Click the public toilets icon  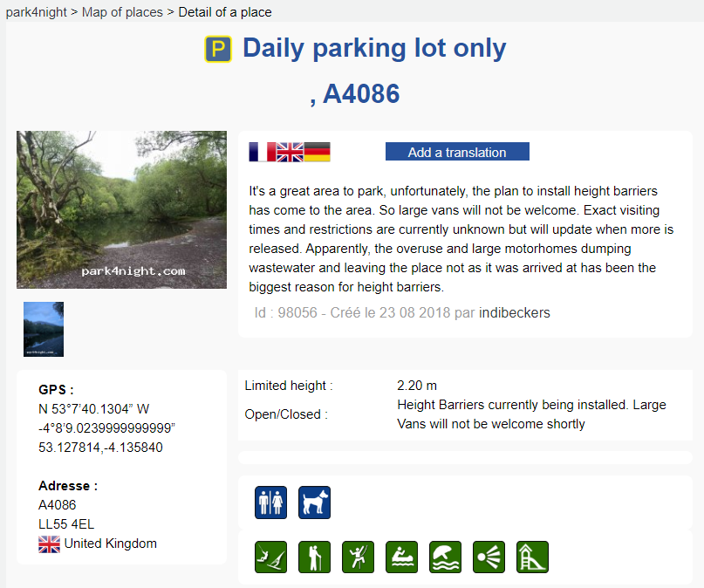click(270, 503)
